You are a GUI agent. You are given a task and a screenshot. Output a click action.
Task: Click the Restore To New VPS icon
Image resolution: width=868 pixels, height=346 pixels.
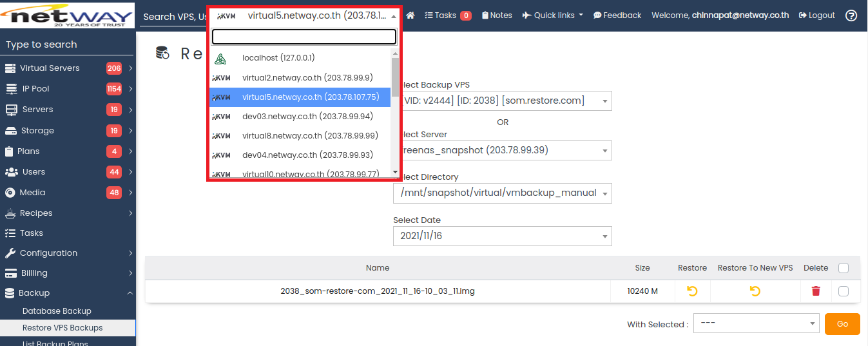coord(755,291)
